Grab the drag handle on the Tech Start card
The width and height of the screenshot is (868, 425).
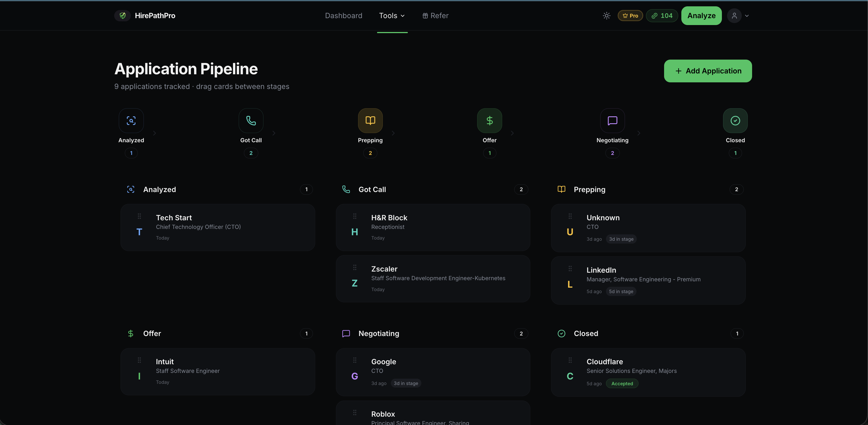(x=139, y=216)
